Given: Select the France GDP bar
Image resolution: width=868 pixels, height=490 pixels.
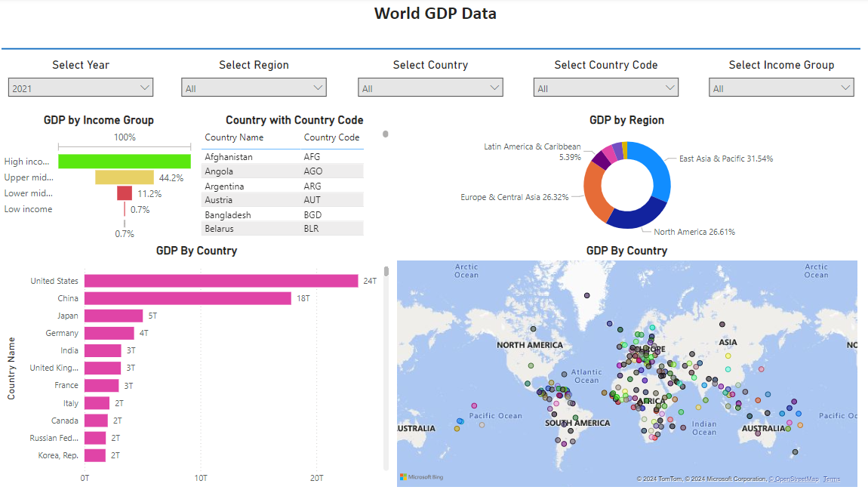Looking at the screenshot, I should (x=101, y=385).
